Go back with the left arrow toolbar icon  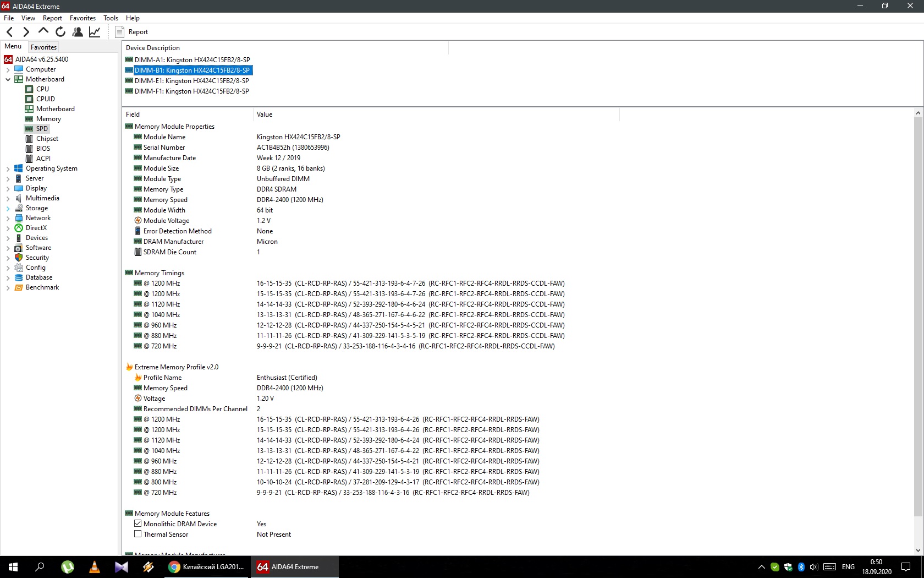pos(9,32)
